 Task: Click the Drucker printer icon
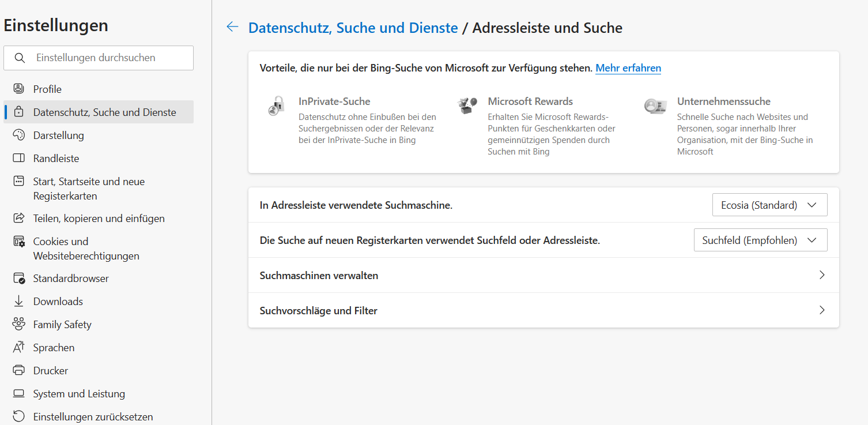click(19, 370)
